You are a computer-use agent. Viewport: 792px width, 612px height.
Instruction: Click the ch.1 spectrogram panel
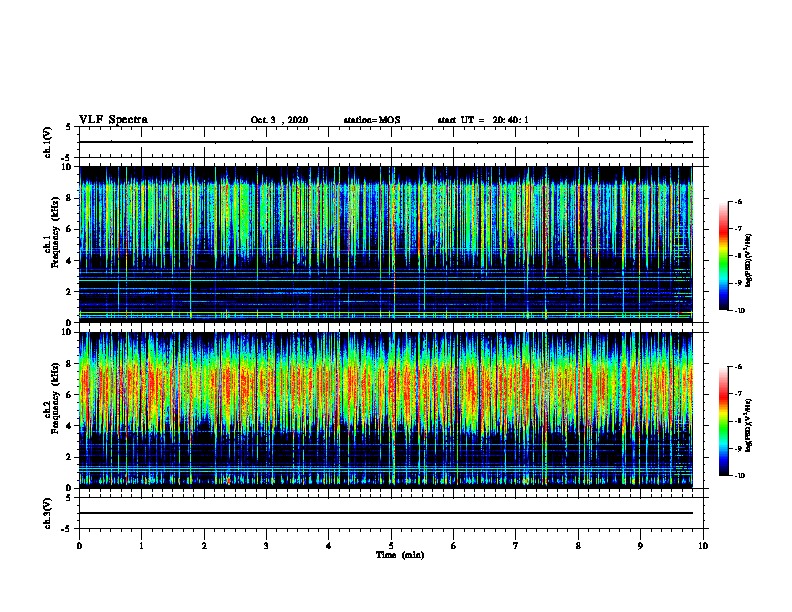click(x=386, y=244)
